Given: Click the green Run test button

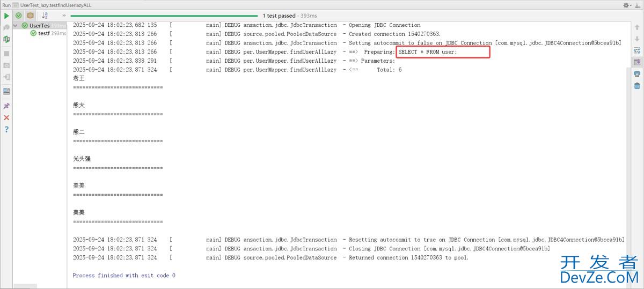Looking at the screenshot, I should tap(6, 16).
